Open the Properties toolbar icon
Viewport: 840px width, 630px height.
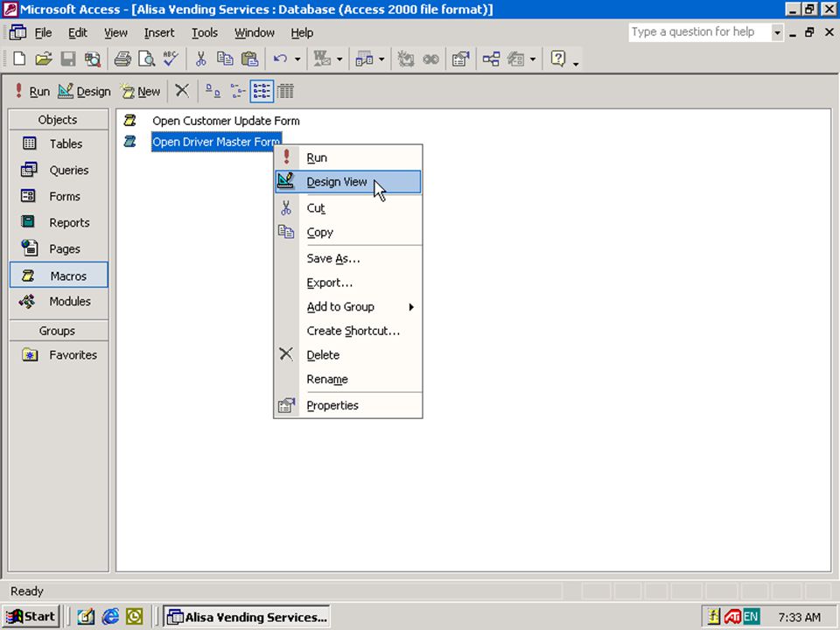pos(461,59)
